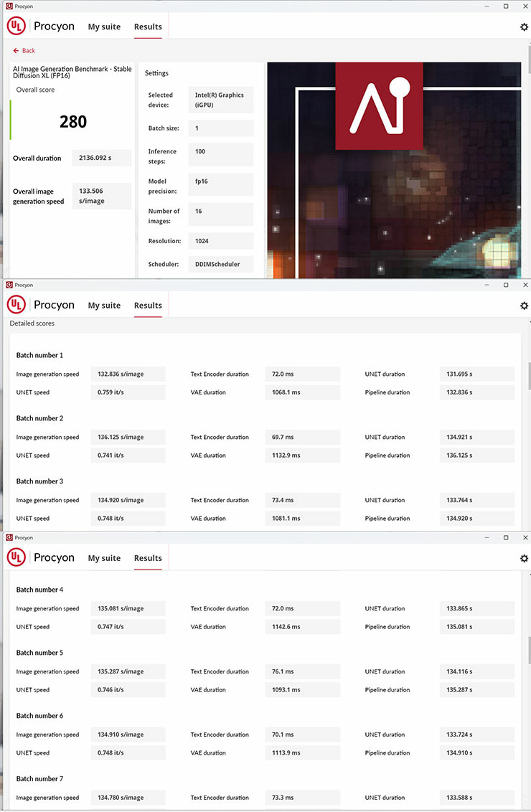Select Batch 3 Pipeline duration 134.920 s
This screenshot has height=812, width=531.
pyautogui.click(x=476, y=519)
